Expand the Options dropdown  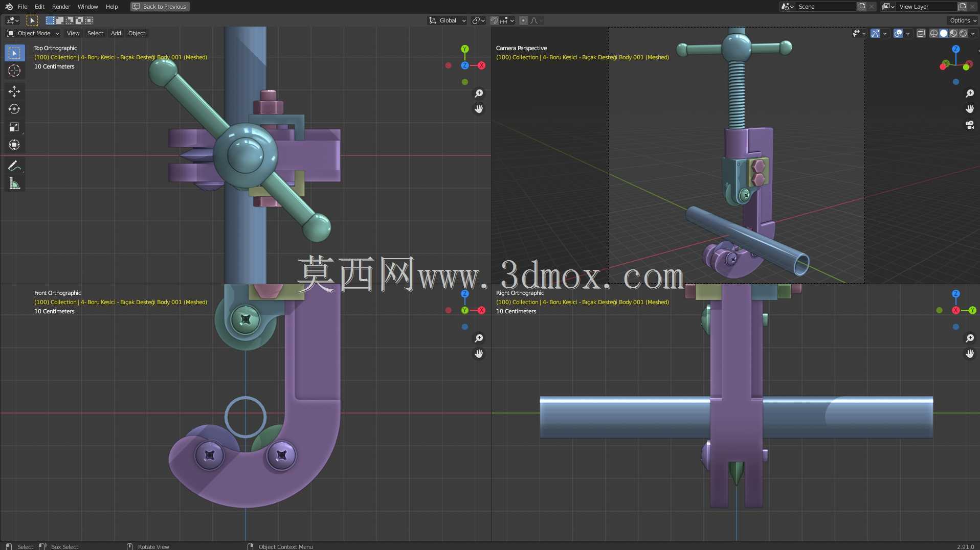pyautogui.click(x=963, y=20)
